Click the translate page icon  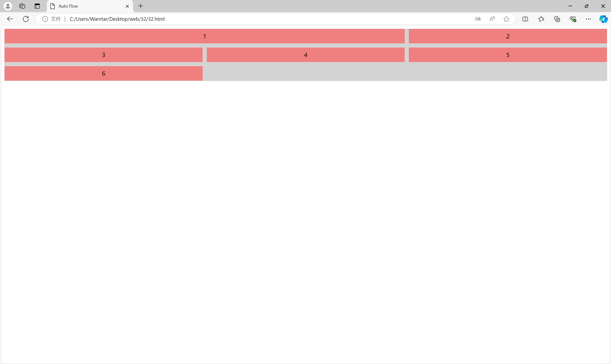(x=478, y=19)
